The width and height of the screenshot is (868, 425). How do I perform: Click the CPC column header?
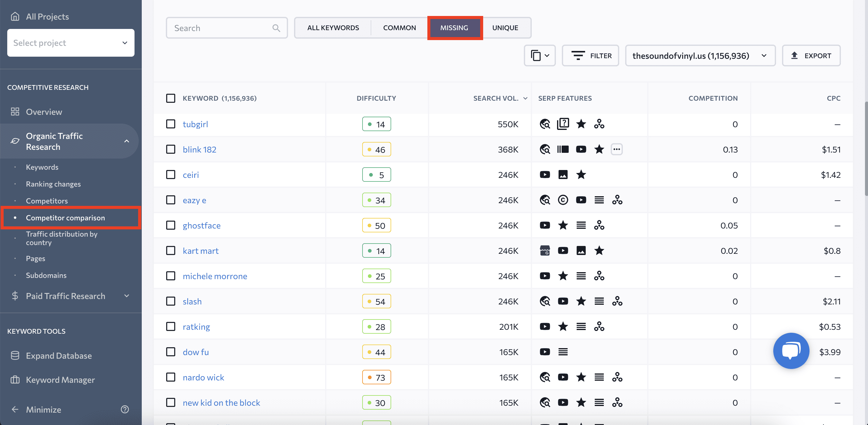(833, 98)
